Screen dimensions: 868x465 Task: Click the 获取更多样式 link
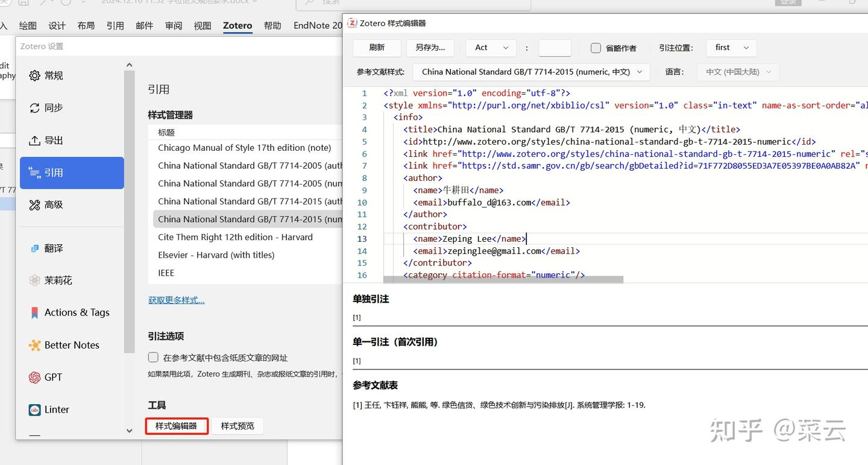(x=177, y=300)
